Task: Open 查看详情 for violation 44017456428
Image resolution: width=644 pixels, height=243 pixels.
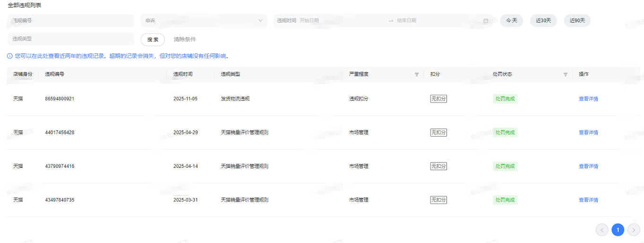Action: pyautogui.click(x=588, y=133)
